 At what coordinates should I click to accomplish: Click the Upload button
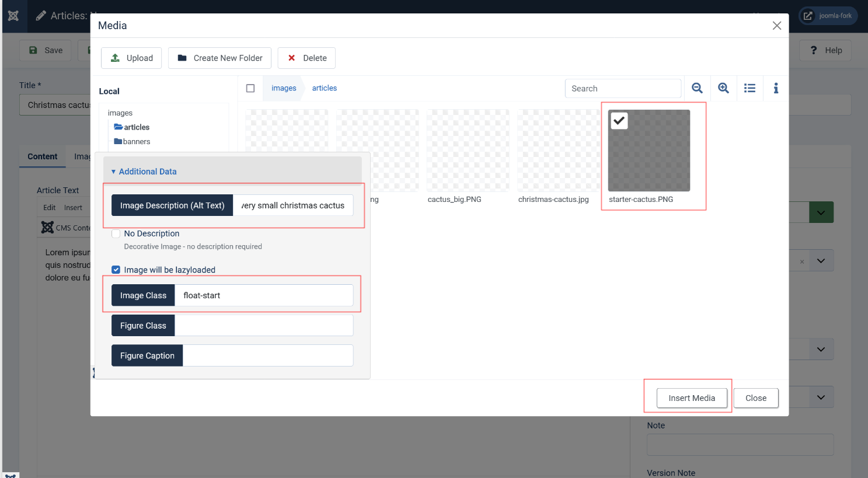(x=131, y=58)
